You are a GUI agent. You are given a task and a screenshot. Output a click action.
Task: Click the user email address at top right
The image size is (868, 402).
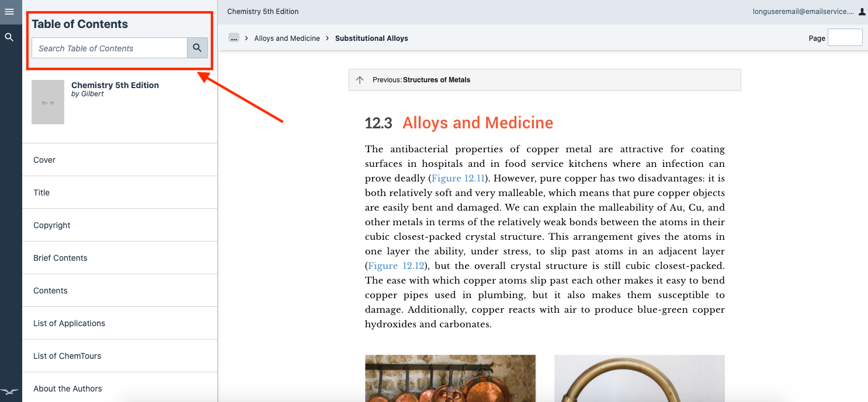803,12
